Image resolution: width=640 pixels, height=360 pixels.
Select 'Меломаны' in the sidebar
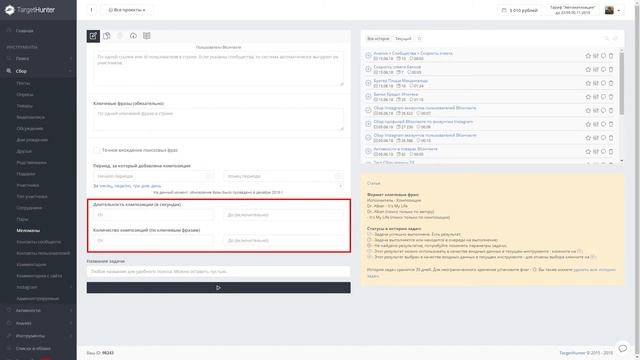click(28, 231)
